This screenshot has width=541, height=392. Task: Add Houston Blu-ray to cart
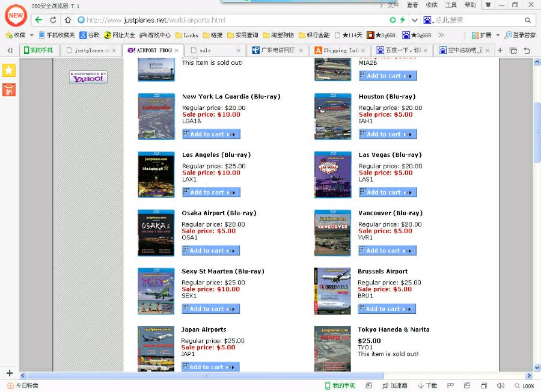pyautogui.click(x=388, y=134)
